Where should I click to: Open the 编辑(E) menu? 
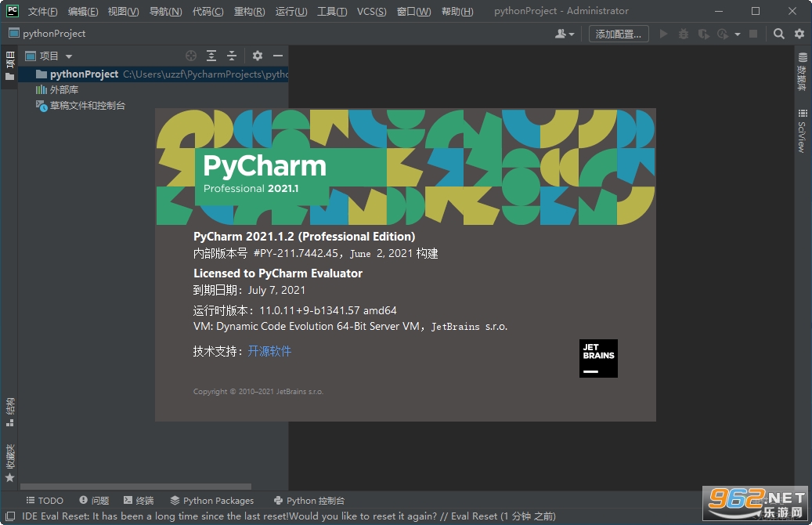tap(83, 12)
